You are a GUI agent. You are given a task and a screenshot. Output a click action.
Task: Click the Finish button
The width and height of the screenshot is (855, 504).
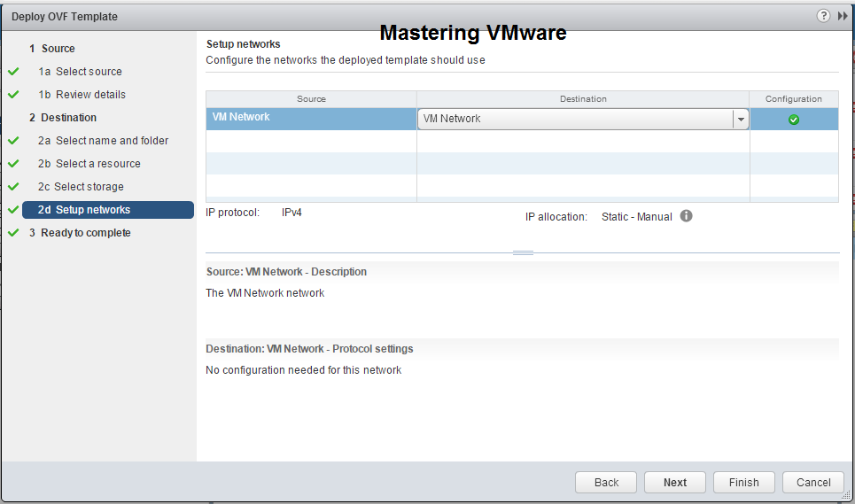pyautogui.click(x=743, y=482)
